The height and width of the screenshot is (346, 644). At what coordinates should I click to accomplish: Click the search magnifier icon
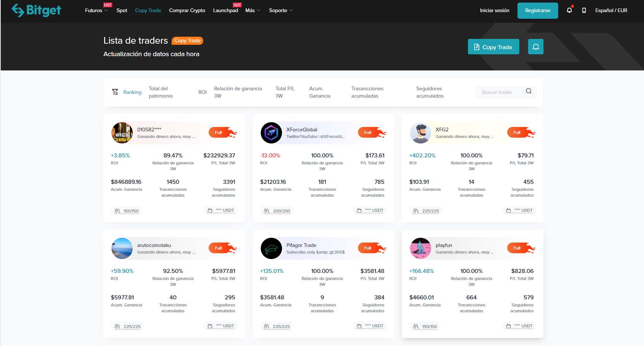click(x=528, y=91)
